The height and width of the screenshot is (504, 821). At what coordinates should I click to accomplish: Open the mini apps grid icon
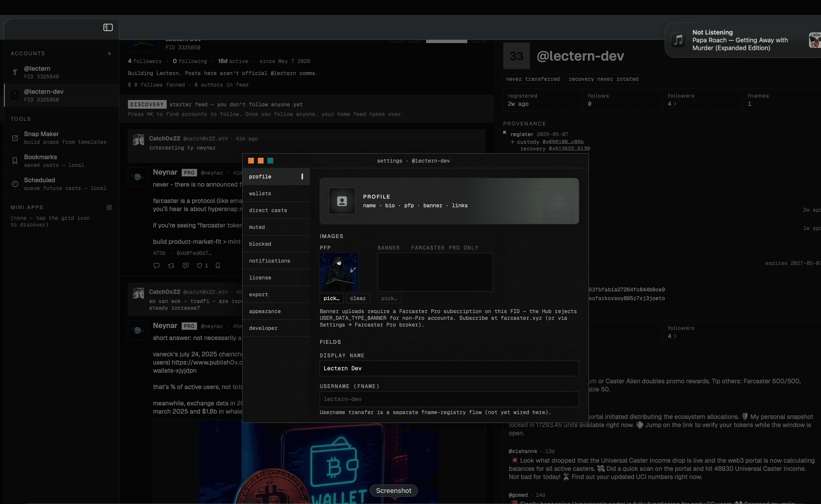pos(109,207)
